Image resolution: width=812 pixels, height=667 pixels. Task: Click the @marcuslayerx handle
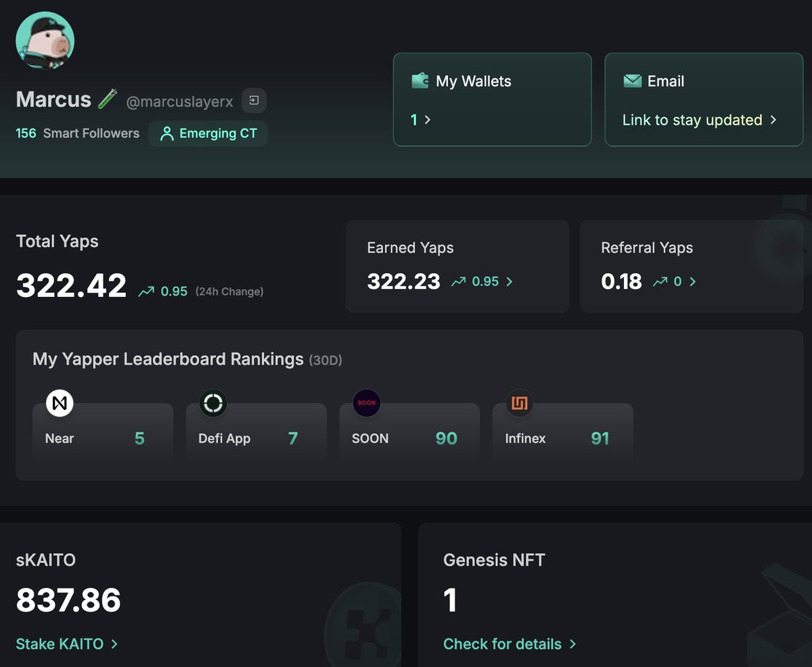pos(180,102)
